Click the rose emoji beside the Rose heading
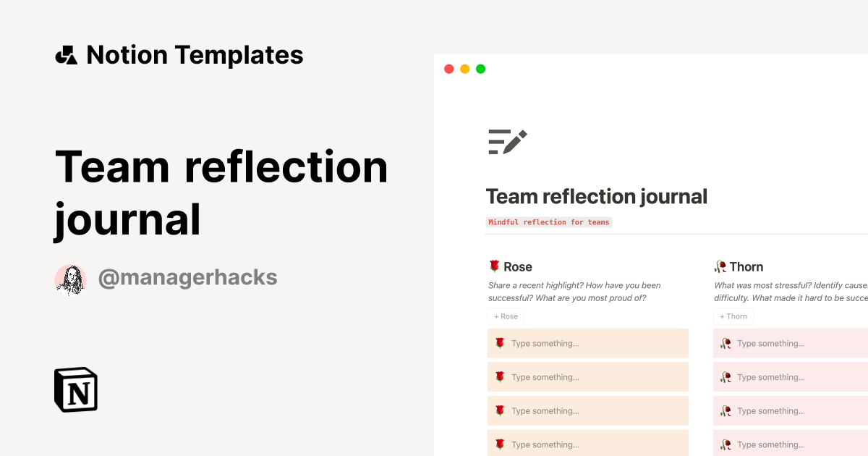 (x=493, y=266)
